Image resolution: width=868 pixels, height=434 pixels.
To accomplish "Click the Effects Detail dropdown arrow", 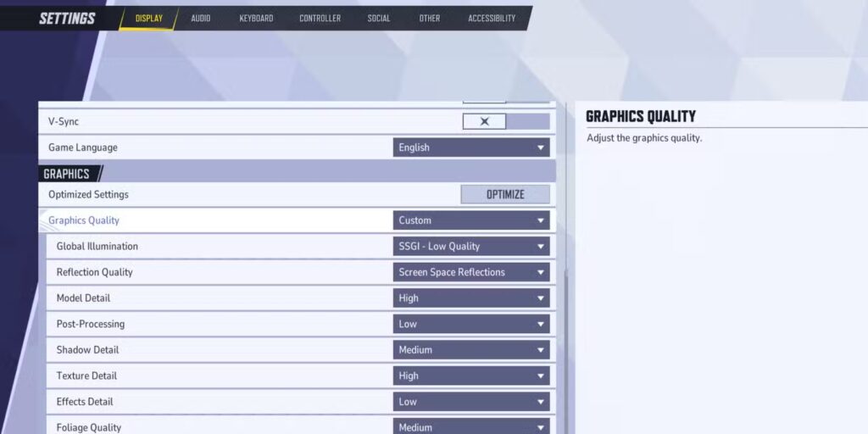I will point(540,402).
